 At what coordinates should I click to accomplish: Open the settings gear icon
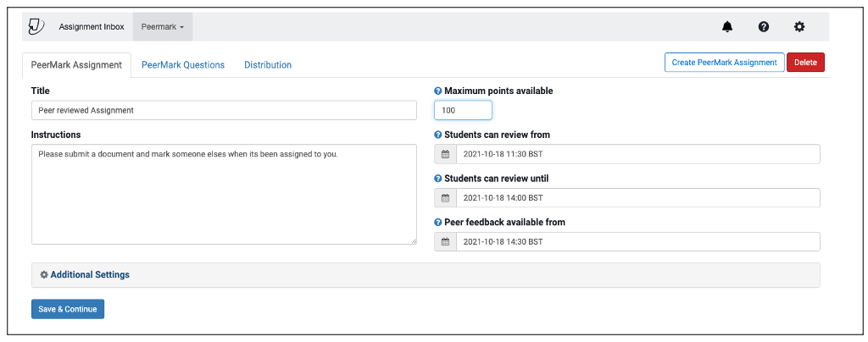[799, 26]
